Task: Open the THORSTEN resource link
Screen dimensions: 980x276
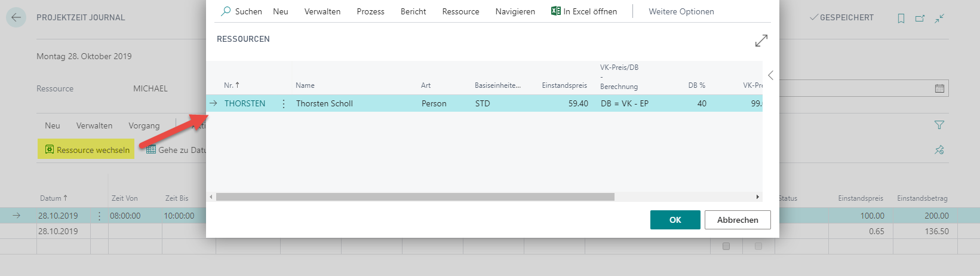Action: point(245,103)
